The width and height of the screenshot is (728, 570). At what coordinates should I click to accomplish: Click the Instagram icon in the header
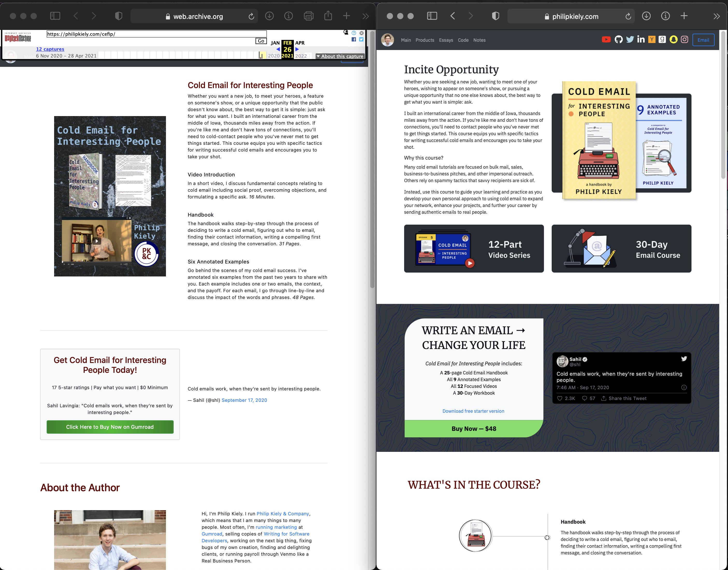(684, 40)
